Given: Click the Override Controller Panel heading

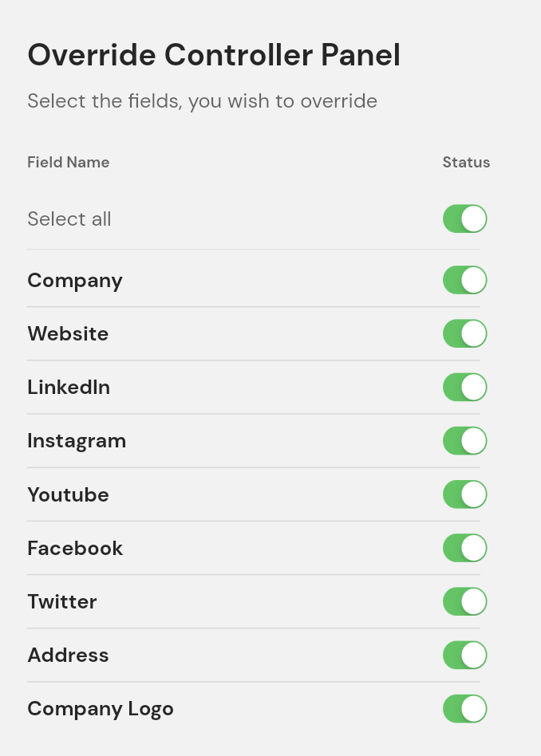Looking at the screenshot, I should point(214,56).
